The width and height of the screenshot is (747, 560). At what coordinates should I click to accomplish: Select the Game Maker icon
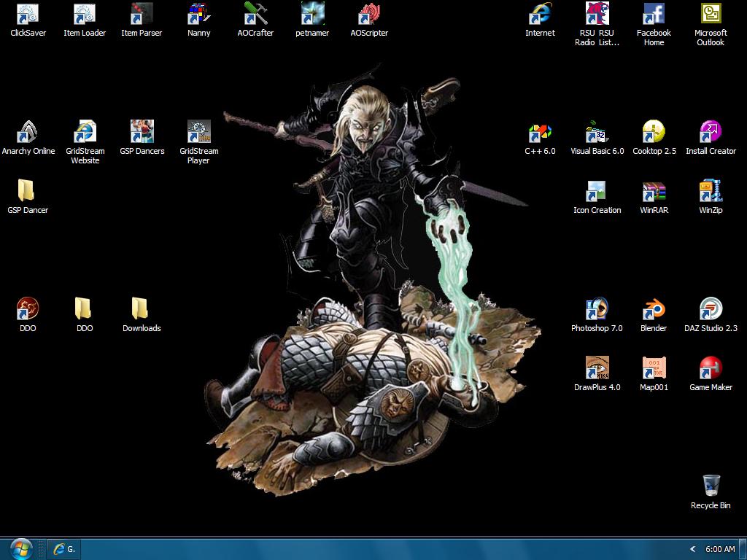pyautogui.click(x=711, y=368)
